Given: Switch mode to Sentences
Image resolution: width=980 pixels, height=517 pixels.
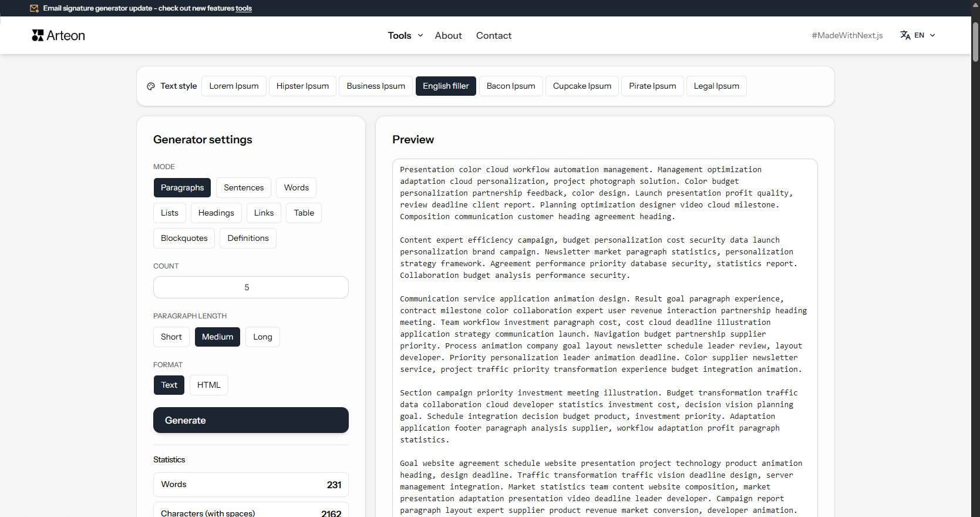Looking at the screenshot, I should (x=244, y=187).
